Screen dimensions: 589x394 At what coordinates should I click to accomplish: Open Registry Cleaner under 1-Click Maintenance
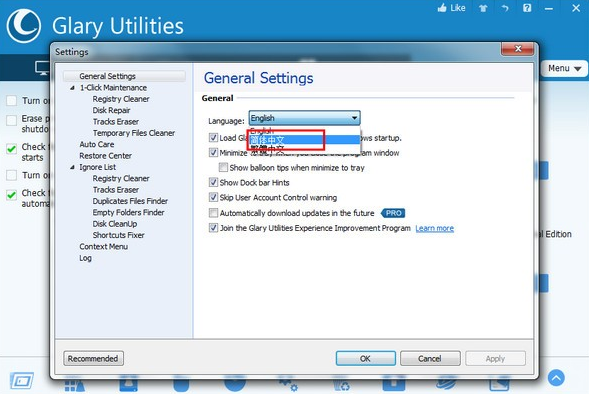[121, 99]
